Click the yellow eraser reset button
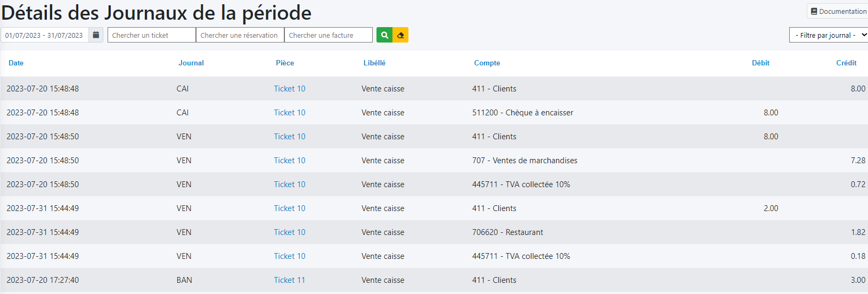This screenshot has width=868, height=294. click(x=400, y=35)
